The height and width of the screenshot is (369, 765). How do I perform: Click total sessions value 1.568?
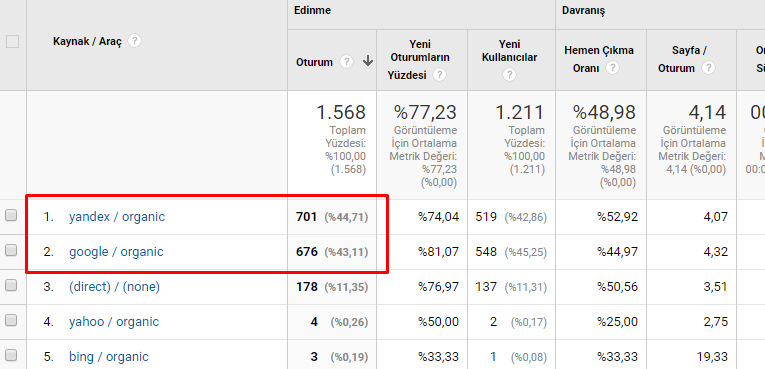341,113
